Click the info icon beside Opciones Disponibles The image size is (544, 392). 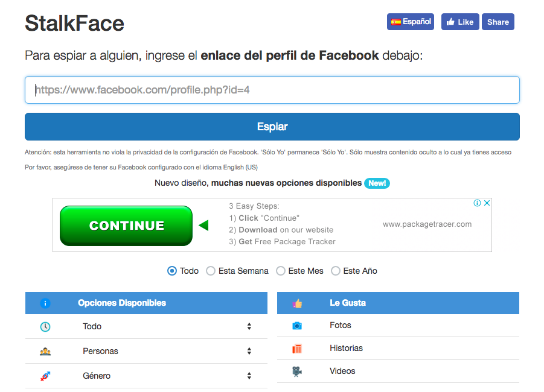click(45, 303)
